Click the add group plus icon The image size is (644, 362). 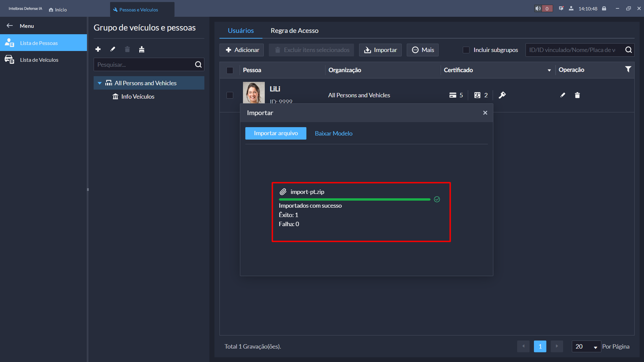point(98,49)
